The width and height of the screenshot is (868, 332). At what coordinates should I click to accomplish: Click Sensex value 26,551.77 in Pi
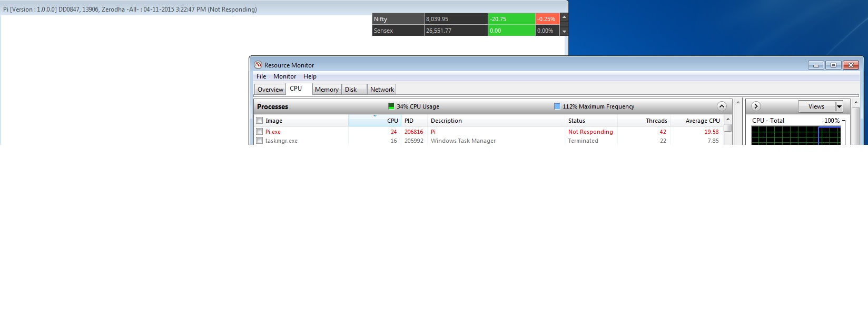pyautogui.click(x=439, y=31)
